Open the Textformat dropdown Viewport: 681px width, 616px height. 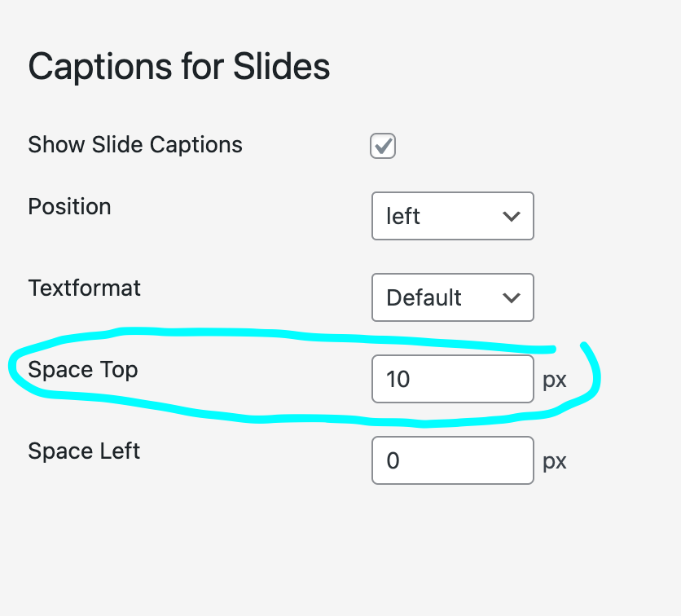pos(452,297)
